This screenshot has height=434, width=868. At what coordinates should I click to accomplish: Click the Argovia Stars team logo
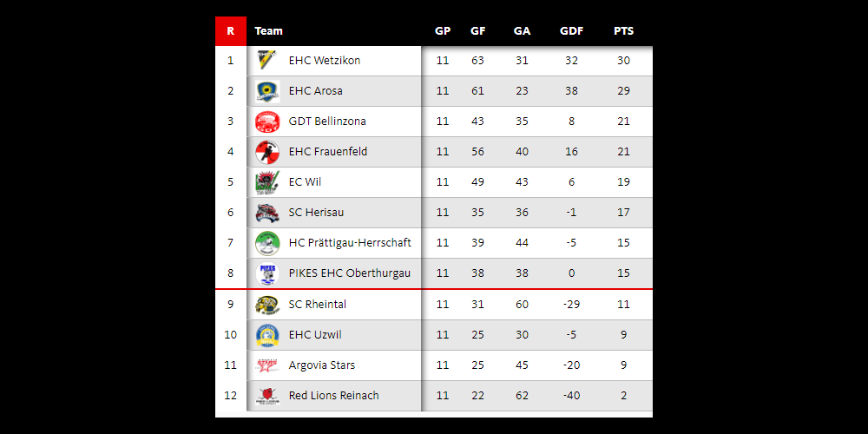(x=267, y=365)
